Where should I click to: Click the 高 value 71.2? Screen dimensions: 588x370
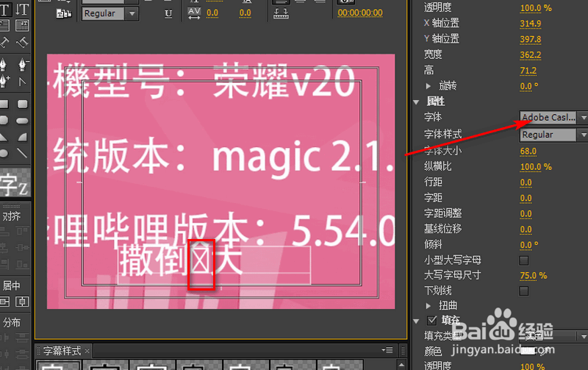(x=528, y=71)
